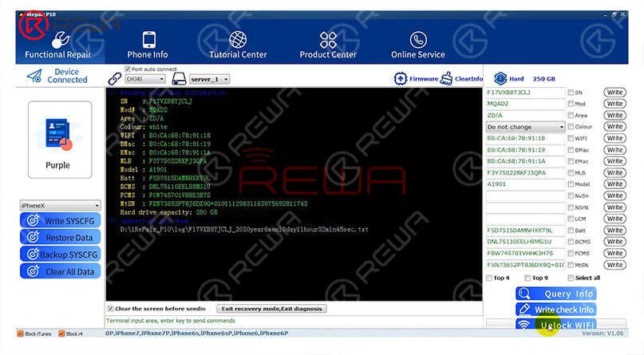
Task: Open the Functional Repair tab
Action: click(x=58, y=45)
